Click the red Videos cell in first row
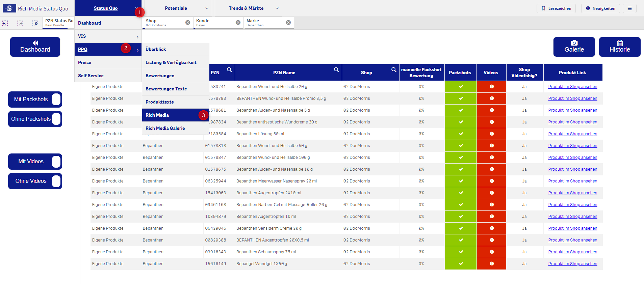644x284 pixels. 491,87
